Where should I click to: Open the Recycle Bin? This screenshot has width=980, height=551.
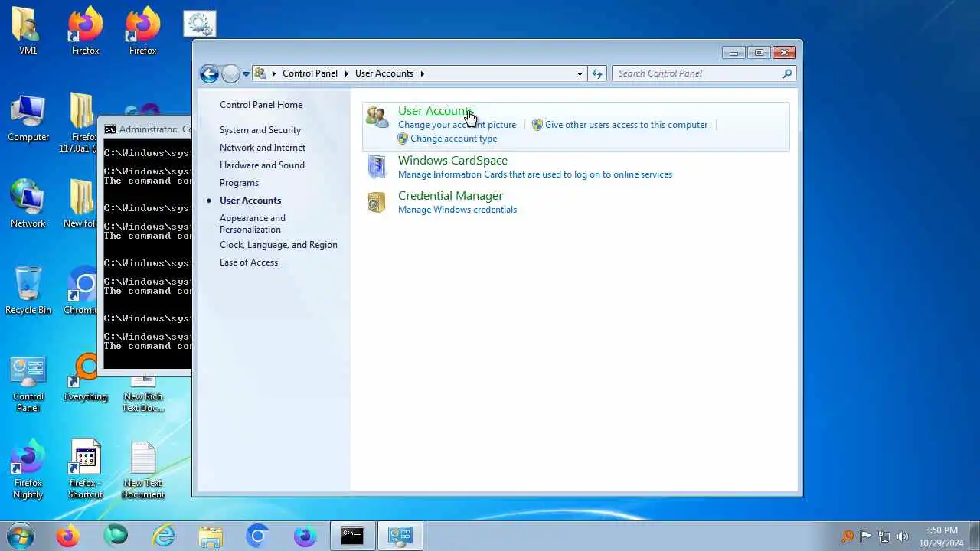point(28,291)
